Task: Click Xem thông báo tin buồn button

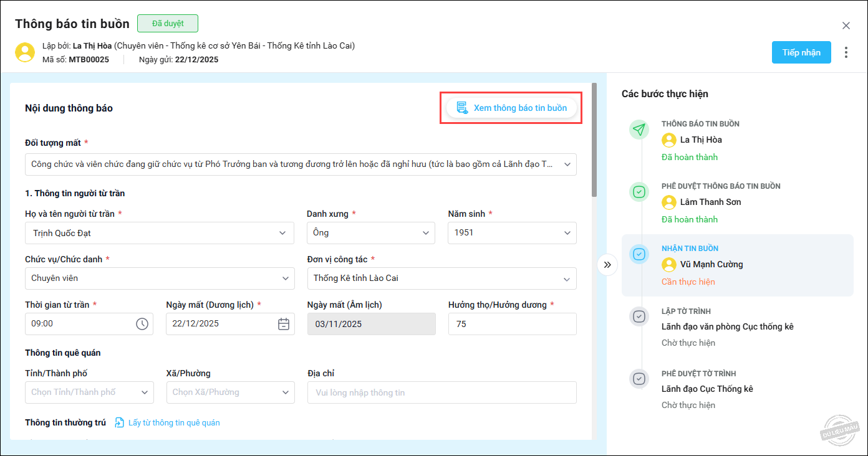Action: pyautogui.click(x=511, y=108)
